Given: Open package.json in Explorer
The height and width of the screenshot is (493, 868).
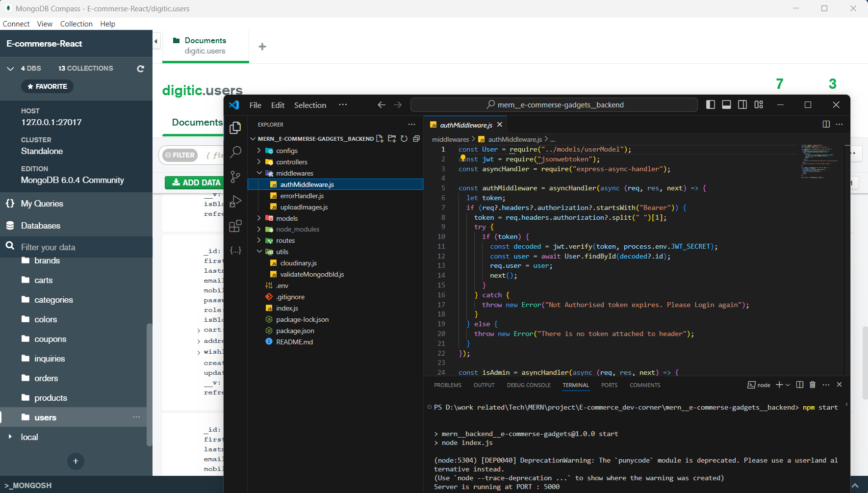Looking at the screenshot, I should coord(295,331).
